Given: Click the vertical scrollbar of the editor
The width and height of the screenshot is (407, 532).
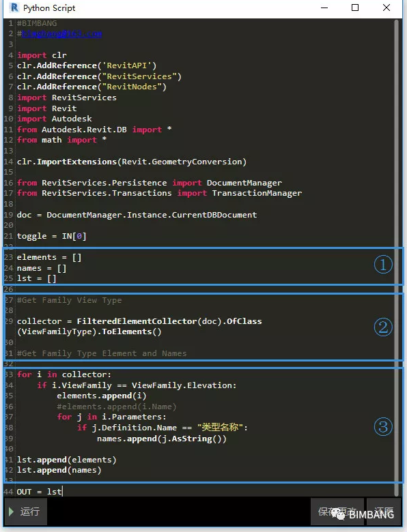Looking at the screenshot, I should click(396, 258).
